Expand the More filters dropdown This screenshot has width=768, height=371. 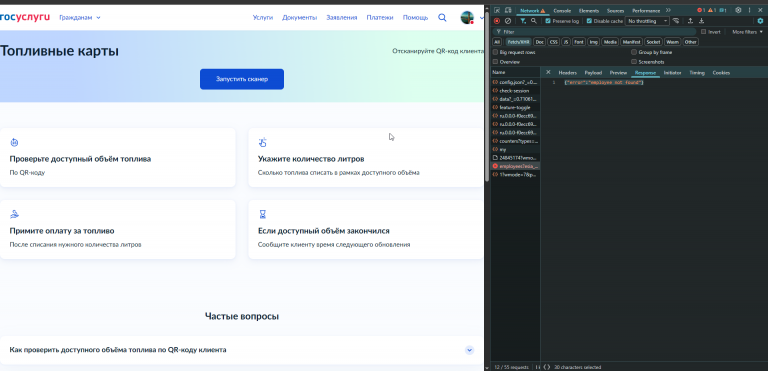[x=747, y=32]
